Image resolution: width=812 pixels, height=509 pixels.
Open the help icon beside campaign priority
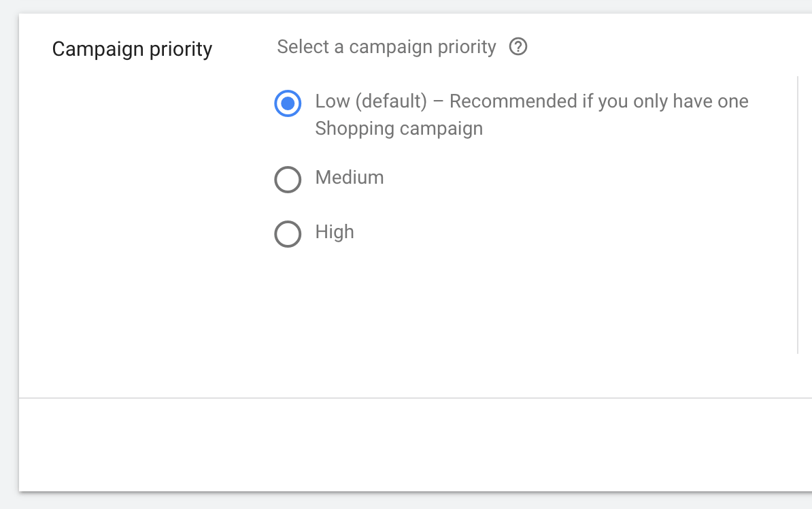(518, 47)
